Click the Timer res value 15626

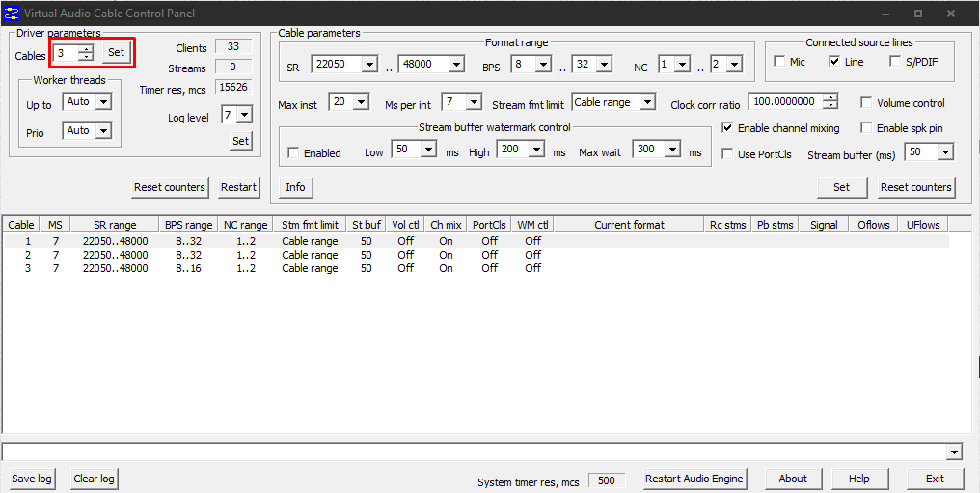[x=233, y=88]
